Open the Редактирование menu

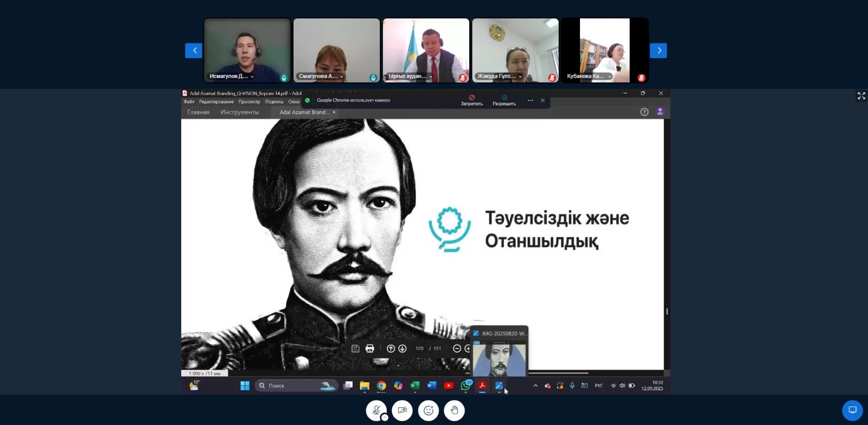tap(216, 102)
